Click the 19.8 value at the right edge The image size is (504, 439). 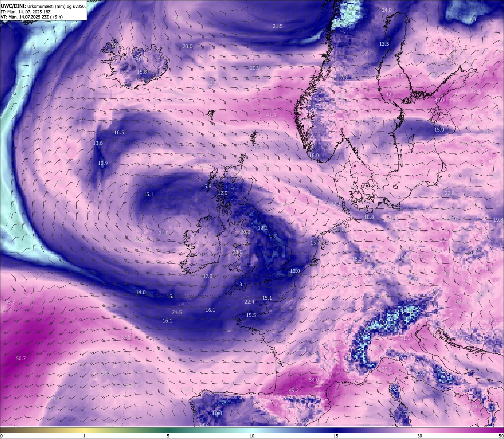point(498,220)
